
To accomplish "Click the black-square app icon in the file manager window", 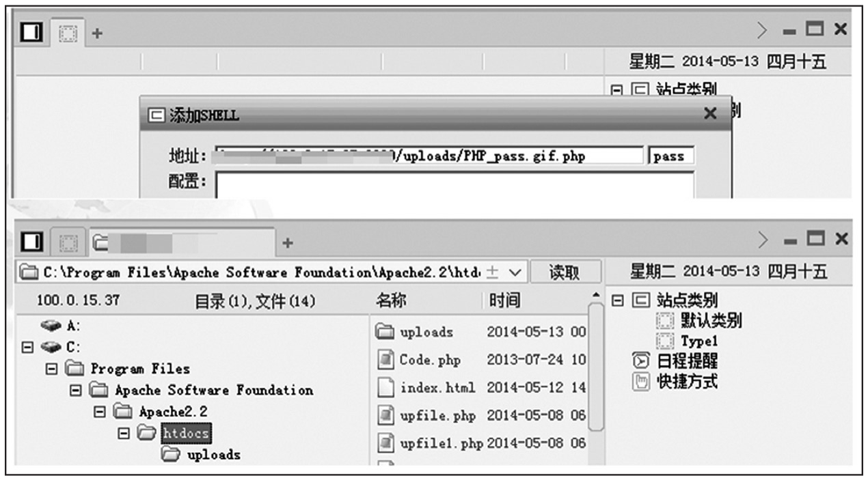I will coord(33,242).
